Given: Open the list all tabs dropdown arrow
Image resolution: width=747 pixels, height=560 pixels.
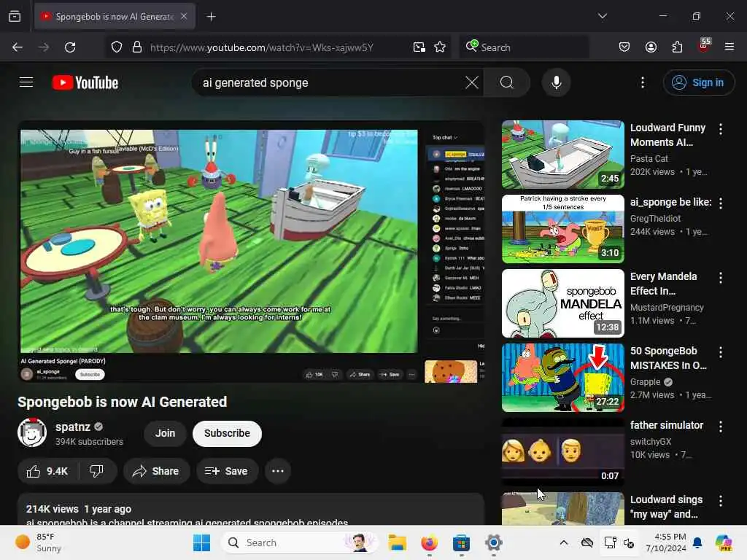Looking at the screenshot, I should (602, 16).
